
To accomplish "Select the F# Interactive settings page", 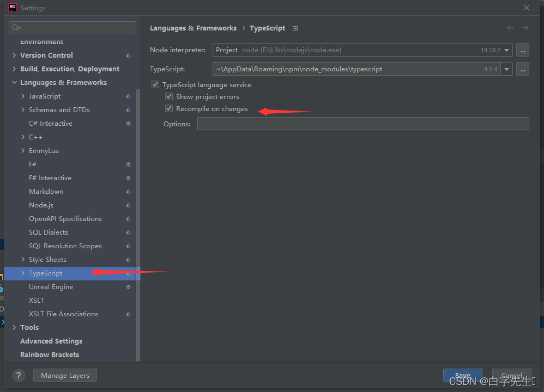I will [50, 178].
